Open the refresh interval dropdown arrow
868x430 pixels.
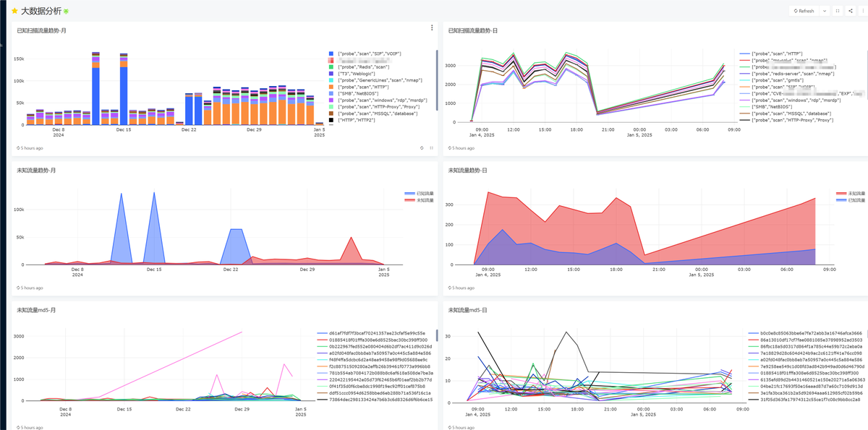coord(825,11)
